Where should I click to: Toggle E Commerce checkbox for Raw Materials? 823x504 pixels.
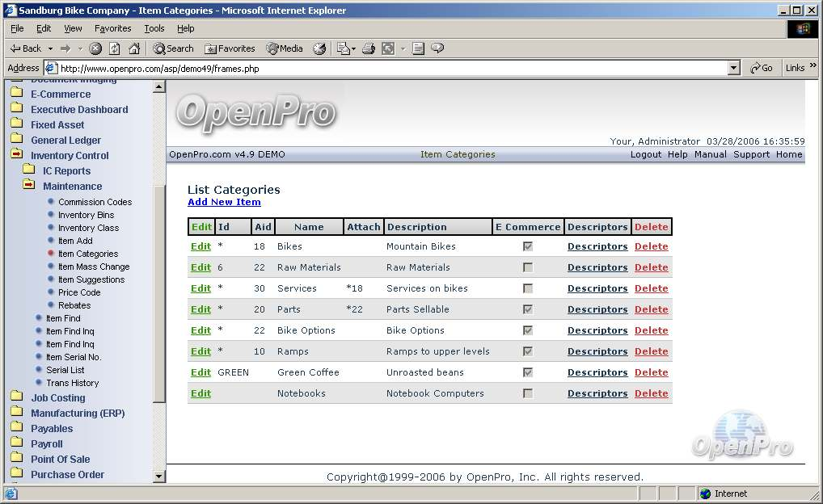coord(528,267)
